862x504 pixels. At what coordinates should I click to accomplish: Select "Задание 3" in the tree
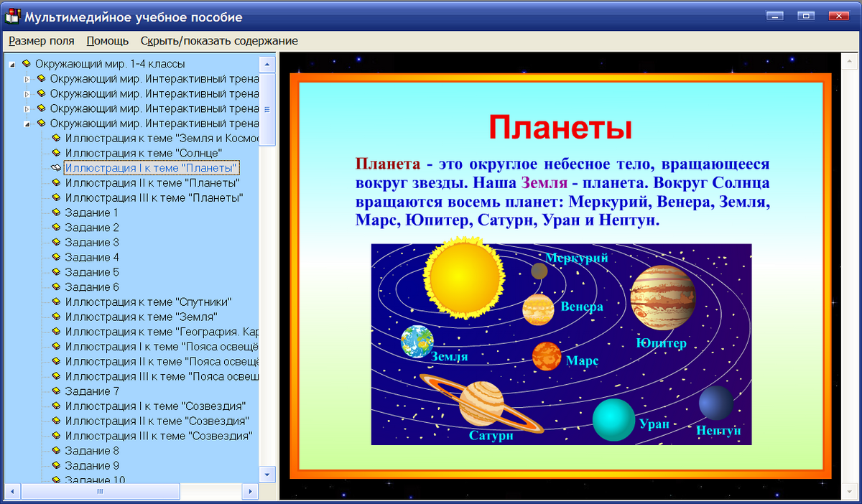pyautogui.click(x=92, y=242)
